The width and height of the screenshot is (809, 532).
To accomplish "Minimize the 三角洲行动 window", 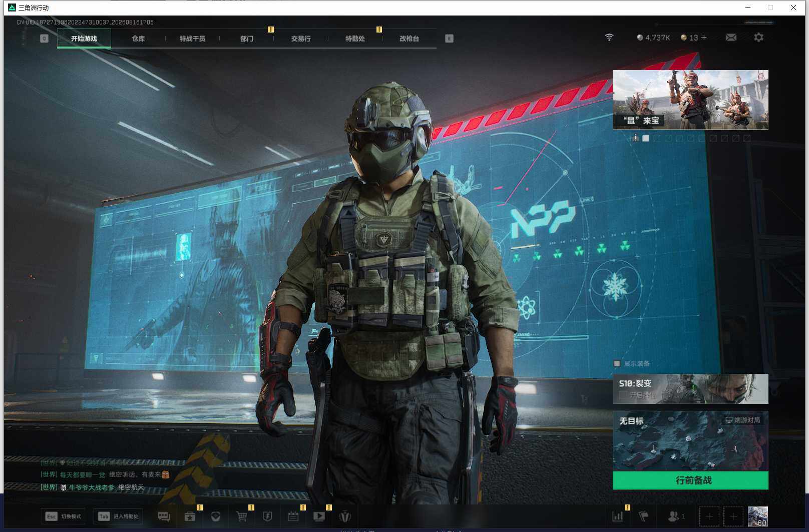I will 748,8.
